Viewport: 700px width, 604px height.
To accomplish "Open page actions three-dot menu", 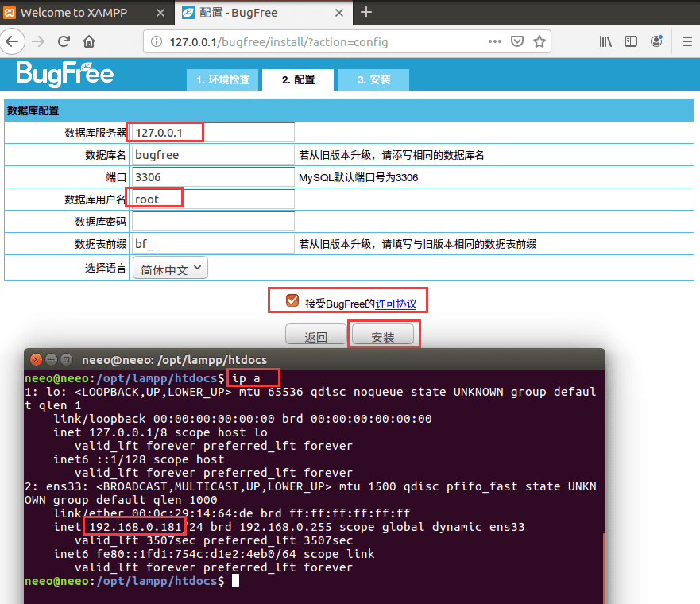I will (x=495, y=41).
